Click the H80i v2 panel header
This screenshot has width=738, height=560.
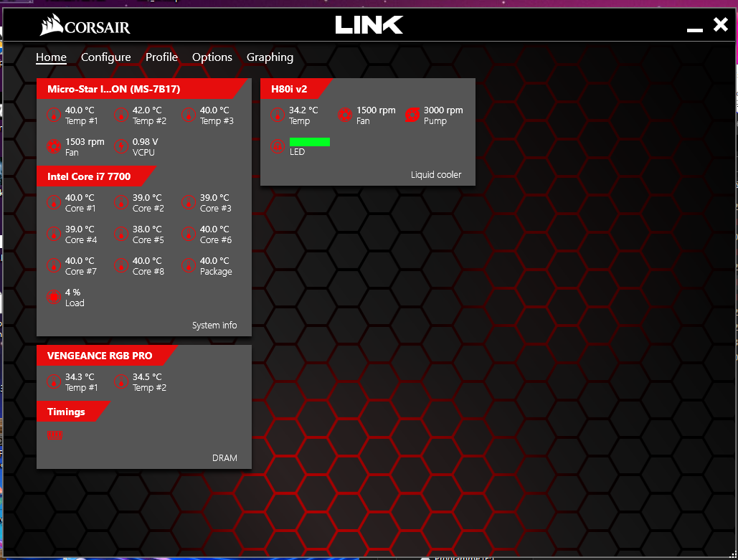pyautogui.click(x=295, y=89)
